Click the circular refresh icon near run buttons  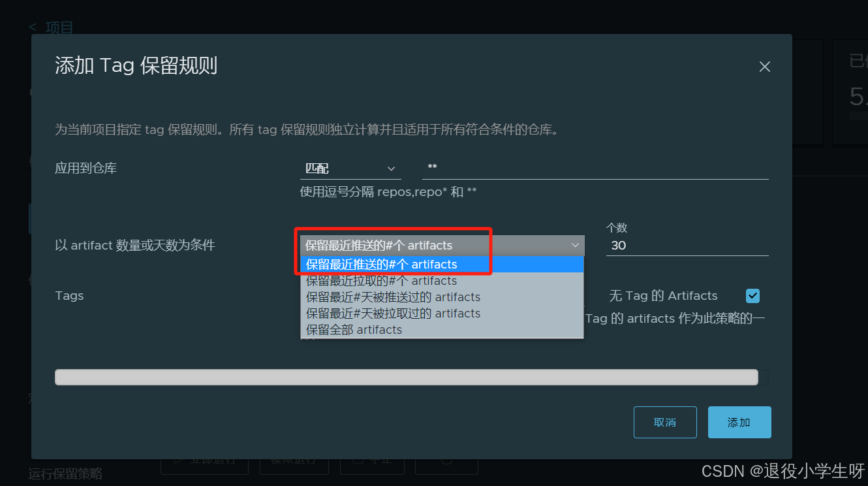(446, 462)
